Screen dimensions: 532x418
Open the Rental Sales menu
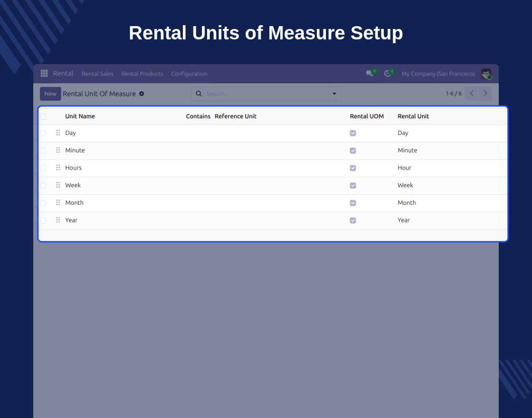tap(97, 74)
